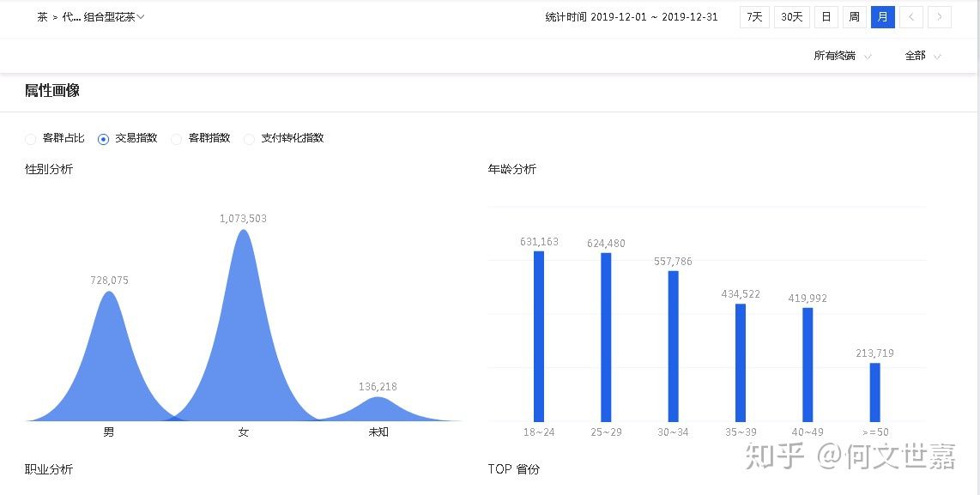Click the >=50 age group bar
Screen dimensions: 980x495
pyautogui.click(x=874, y=392)
